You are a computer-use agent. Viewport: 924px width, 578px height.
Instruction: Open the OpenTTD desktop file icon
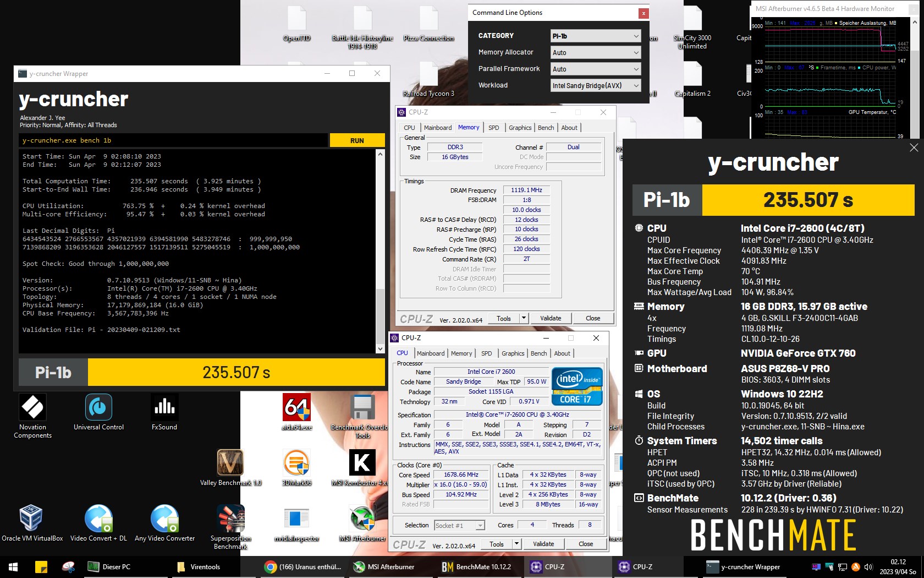(296, 24)
